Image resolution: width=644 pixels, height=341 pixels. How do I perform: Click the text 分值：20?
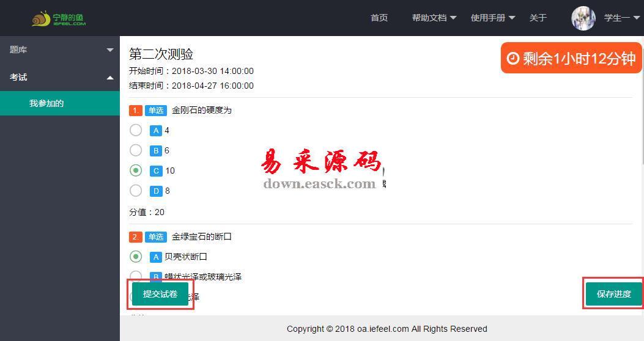coord(147,212)
